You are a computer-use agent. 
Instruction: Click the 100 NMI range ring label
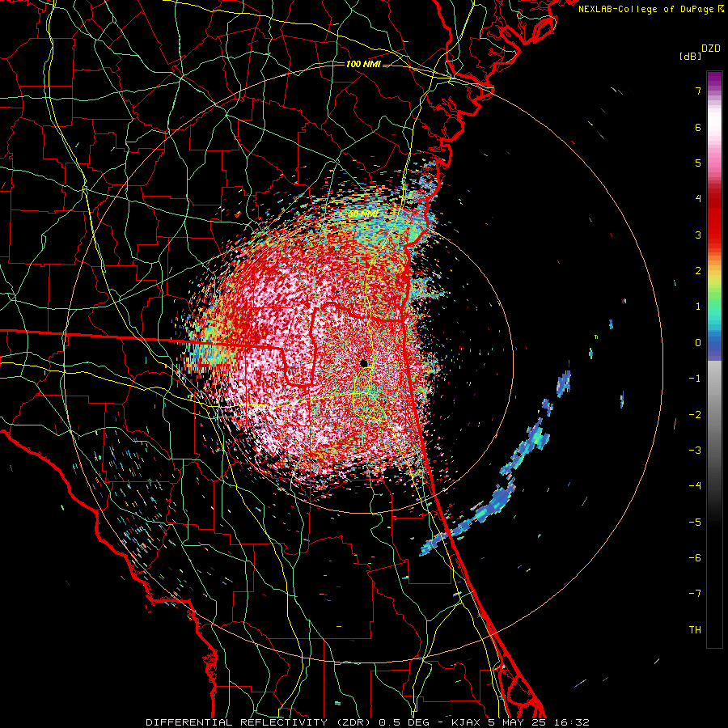tap(363, 64)
